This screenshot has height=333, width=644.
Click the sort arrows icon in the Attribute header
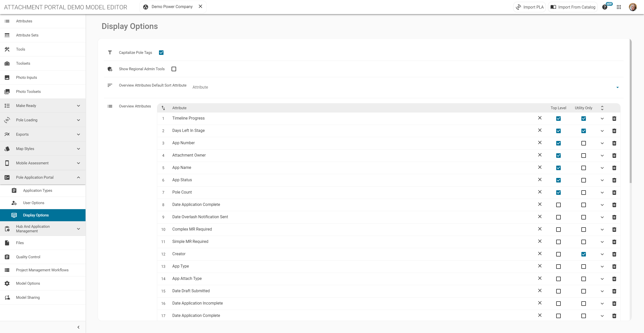click(x=163, y=108)
